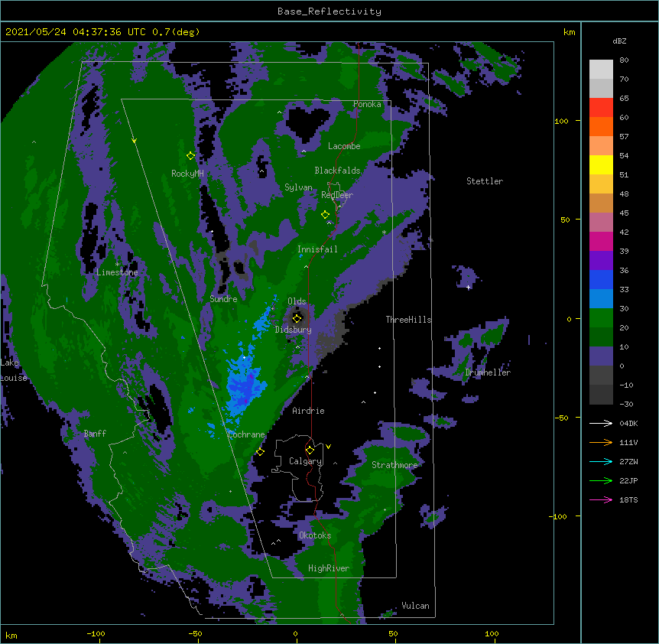
Task: Click the Vulcan town label
Action: click(x=415, y=605)
